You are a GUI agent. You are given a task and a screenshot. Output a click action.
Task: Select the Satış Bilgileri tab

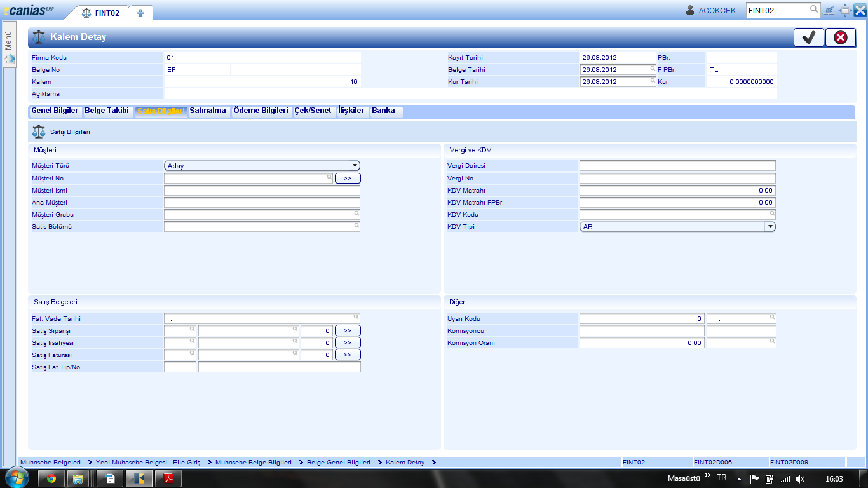(x=161, y=111)
